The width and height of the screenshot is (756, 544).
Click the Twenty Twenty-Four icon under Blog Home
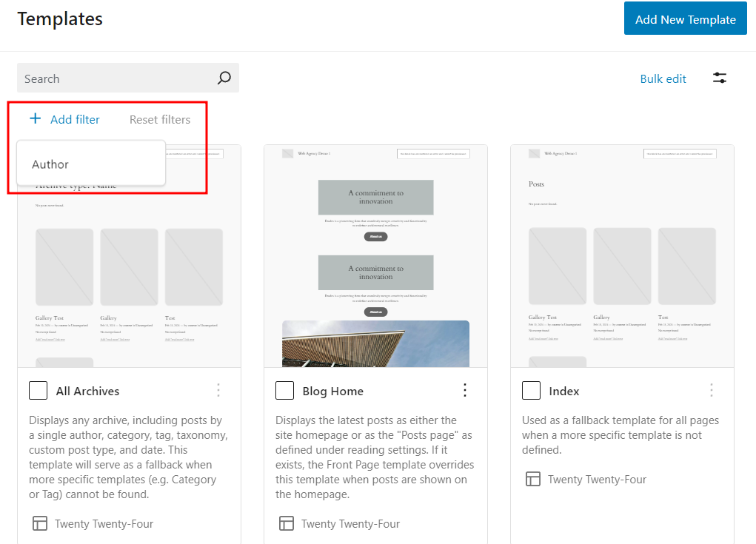pyautogui.click(x=286, y=523)
